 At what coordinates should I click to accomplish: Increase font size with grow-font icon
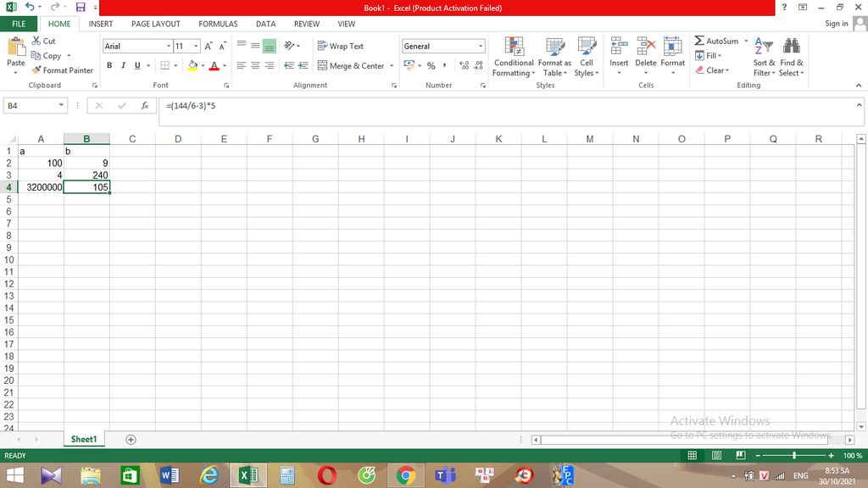tap(209, 47)
